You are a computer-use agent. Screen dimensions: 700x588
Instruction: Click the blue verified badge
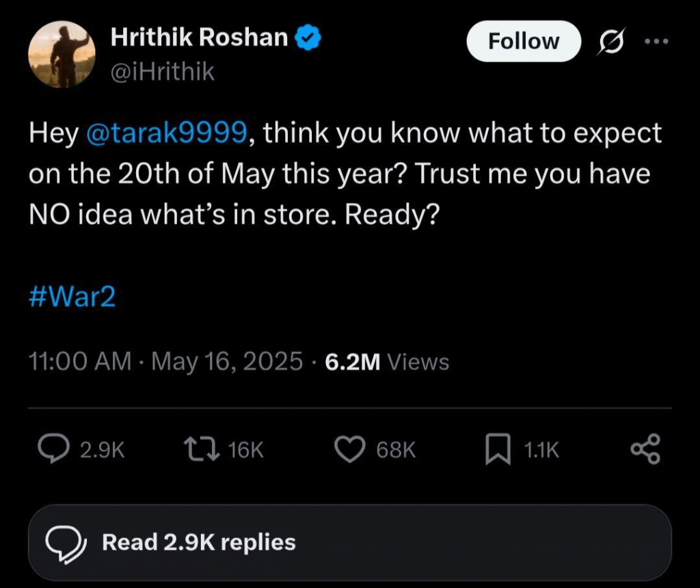point(308,39)
